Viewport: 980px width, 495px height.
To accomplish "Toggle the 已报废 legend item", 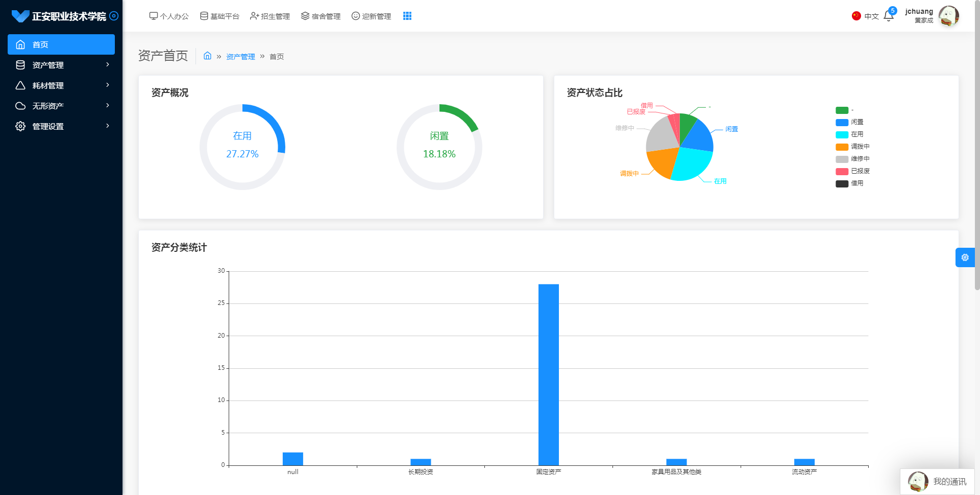I will pos(852,172).
